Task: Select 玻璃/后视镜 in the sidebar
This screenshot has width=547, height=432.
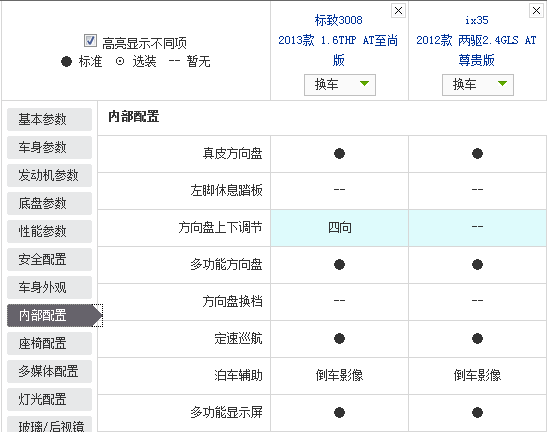Action: 49,425
